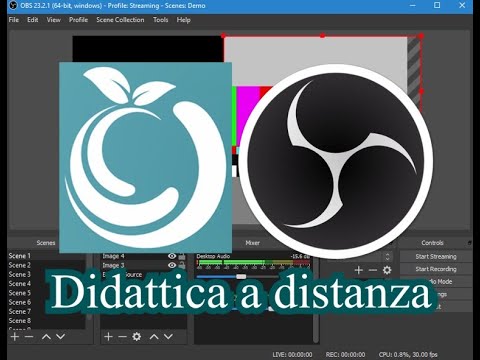The height and width of the screenshot is (360, 480).
Task: Select Scene 1 in Scenes list
Action: 46,256
